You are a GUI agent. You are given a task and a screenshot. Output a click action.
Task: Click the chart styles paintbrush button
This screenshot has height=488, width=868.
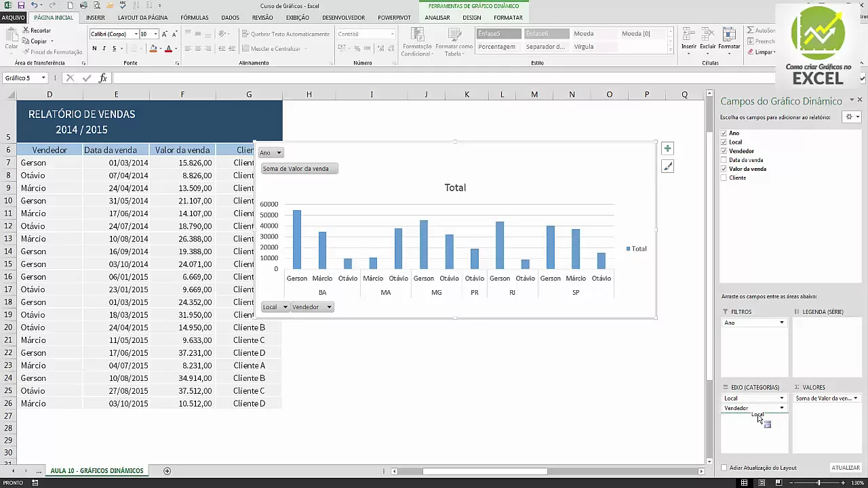(667, 166)
